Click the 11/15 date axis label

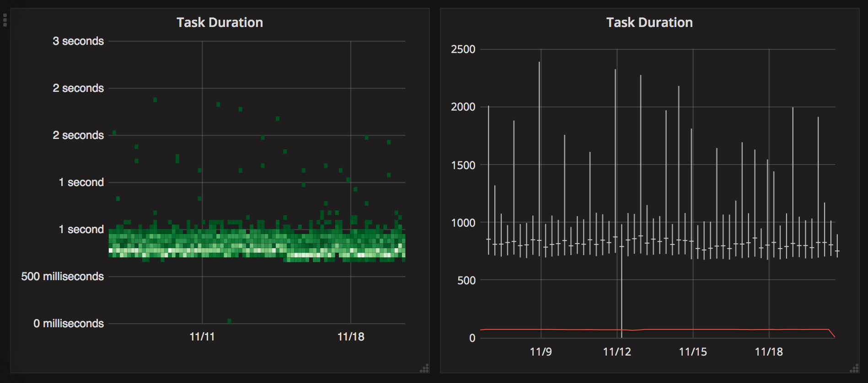click(x=693, y=352)
